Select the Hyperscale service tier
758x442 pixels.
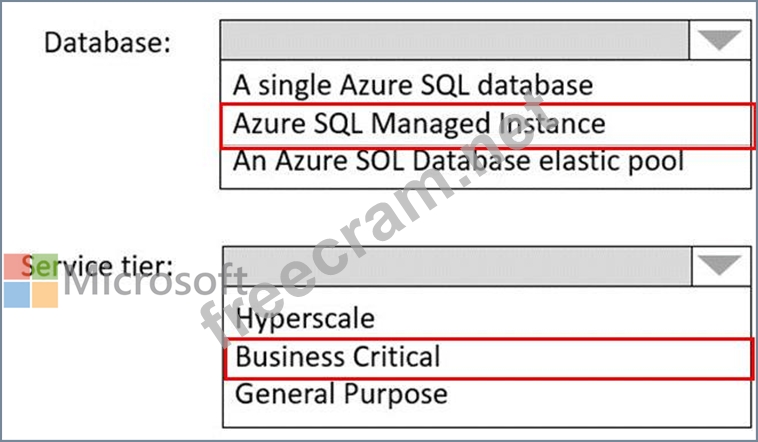[305, 318]
